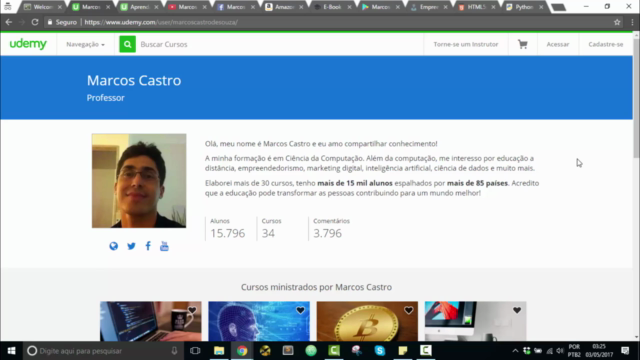
Task: Click the Comentários count 3.796
Action: point(327,233)
